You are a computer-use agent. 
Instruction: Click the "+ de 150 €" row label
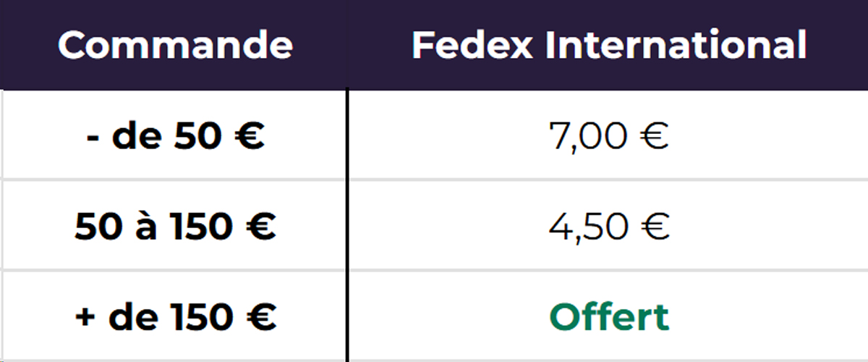[175, 318]
